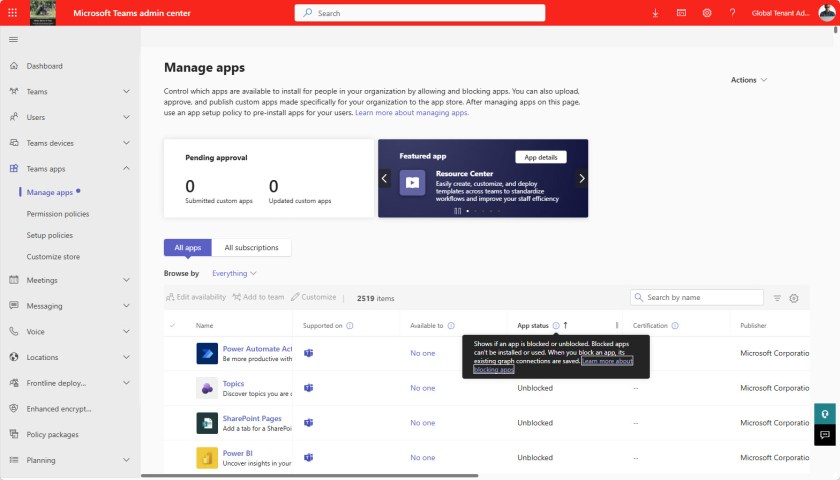Follow Learn more about managing apps link

[411, 112]
